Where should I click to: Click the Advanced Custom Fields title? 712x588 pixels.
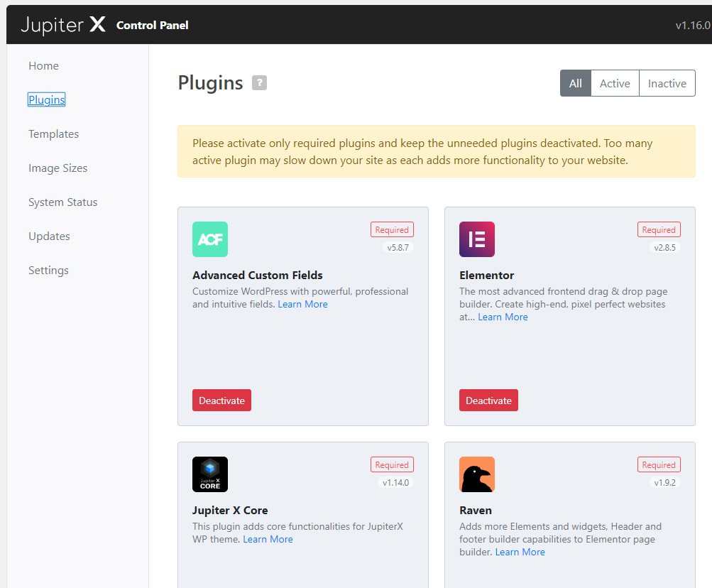(258, 276)
